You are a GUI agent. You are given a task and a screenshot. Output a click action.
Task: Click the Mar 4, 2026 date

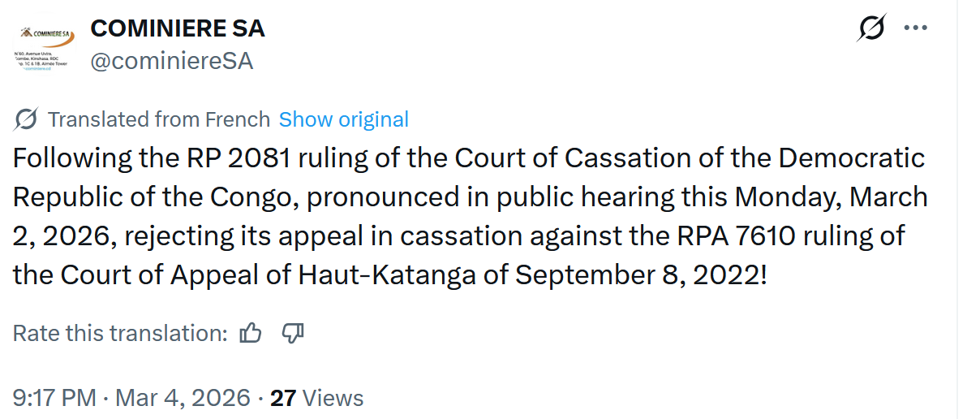[x=183, y=398]
